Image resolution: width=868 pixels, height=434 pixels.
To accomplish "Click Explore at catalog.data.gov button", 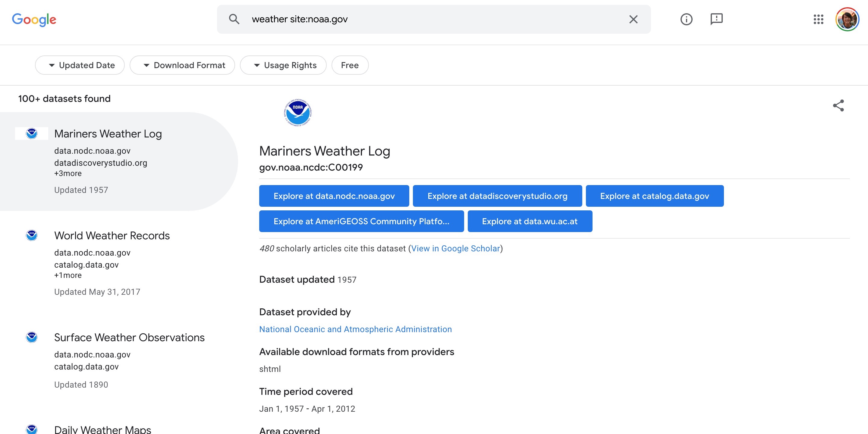I will pyautogui.click(x=654, y=196).
